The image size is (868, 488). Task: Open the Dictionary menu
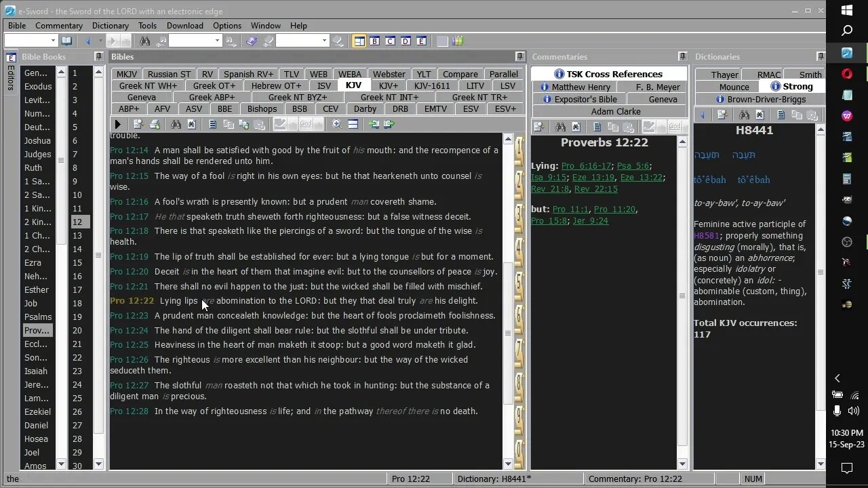point(111,25)
